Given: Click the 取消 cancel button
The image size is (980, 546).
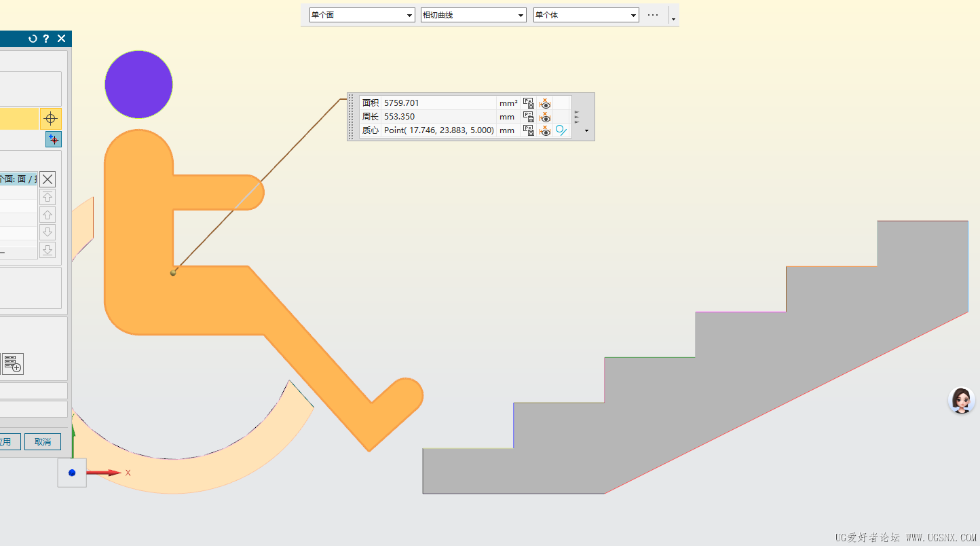Looking at the screenshot, I should pos(43,441).
